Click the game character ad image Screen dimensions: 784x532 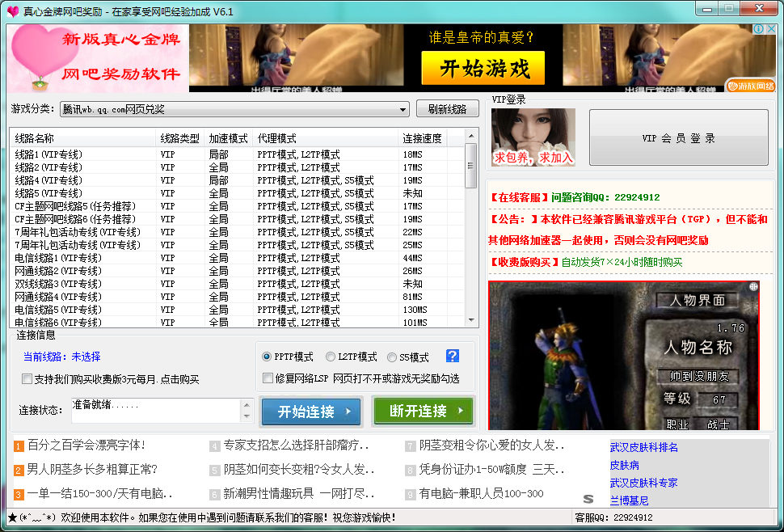623,356
